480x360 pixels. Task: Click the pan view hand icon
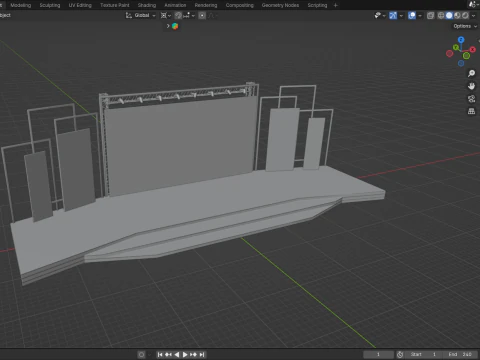click(x=471, y=86)
